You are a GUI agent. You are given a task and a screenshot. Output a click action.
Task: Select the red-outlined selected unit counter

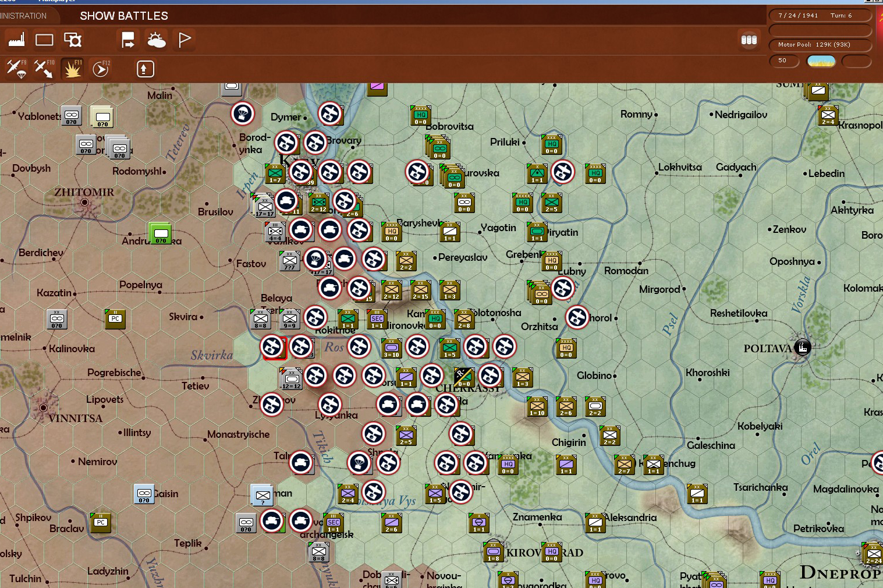coord(274,348)
